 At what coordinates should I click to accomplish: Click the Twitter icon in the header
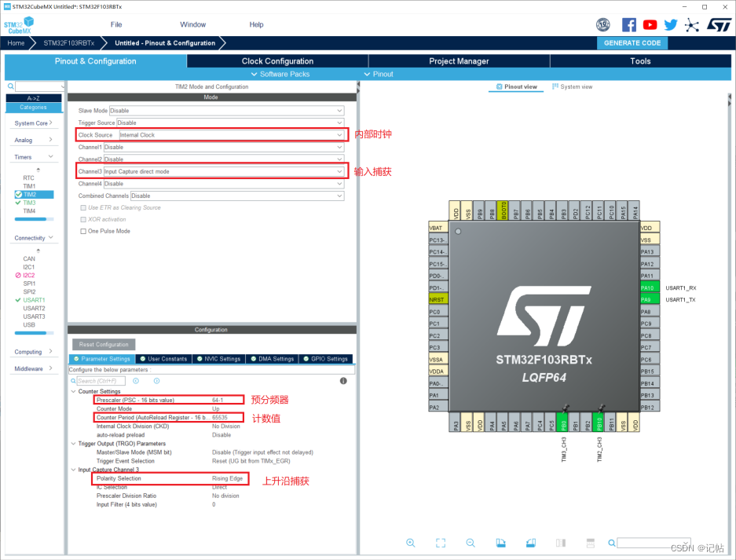coord(670,24)
